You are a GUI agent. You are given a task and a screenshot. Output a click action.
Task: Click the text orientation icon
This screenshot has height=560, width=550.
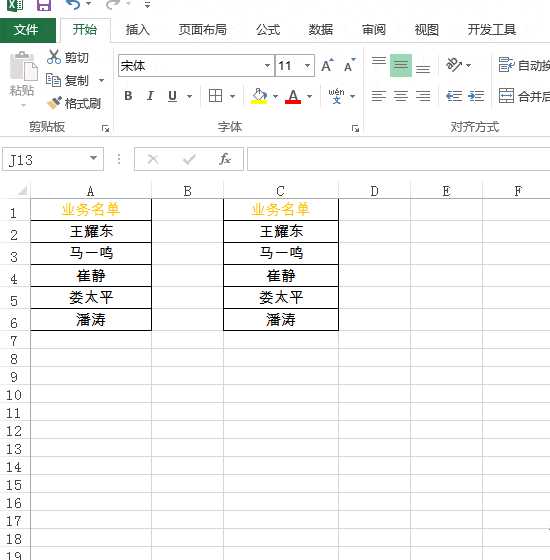[454, 65]
